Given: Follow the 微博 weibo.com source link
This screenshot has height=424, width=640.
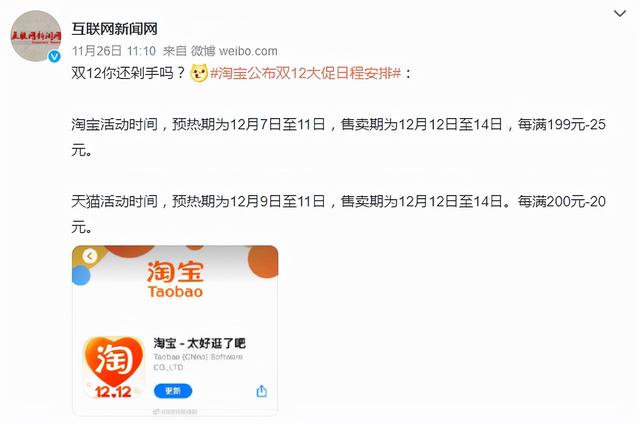Looking at the screenshot, I should click(234, 51).
